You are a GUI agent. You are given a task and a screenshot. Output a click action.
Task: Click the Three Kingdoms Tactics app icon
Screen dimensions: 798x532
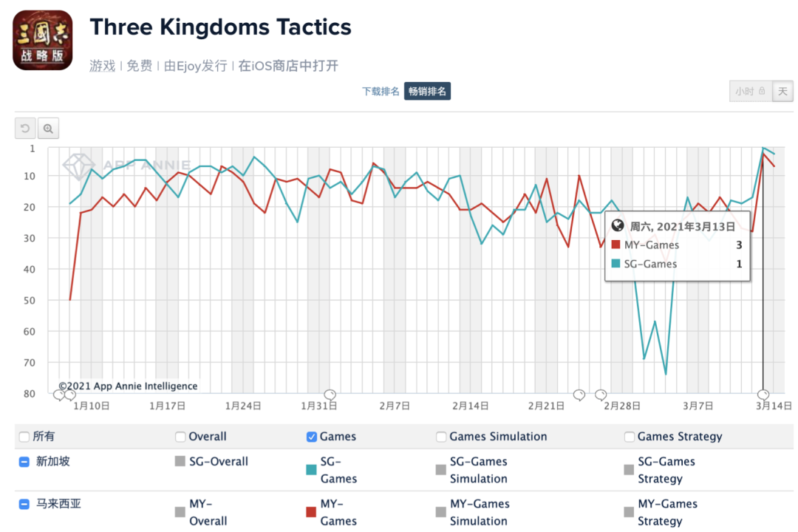pyautogui.click(x=43, y=40)
